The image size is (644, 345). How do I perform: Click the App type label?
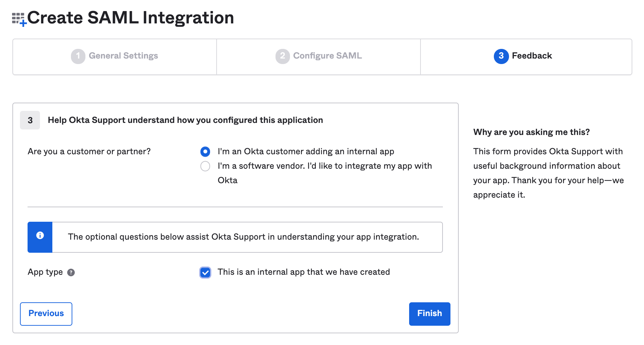pyautogui.click(x=45, y=272)
